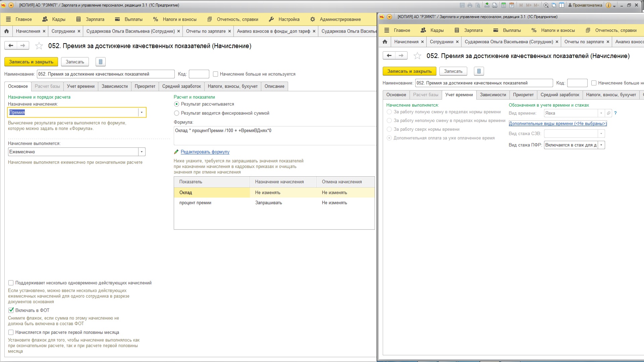Click the report list icon beside Записать in right window
The image size is (644, 362).
pos(479,71)
